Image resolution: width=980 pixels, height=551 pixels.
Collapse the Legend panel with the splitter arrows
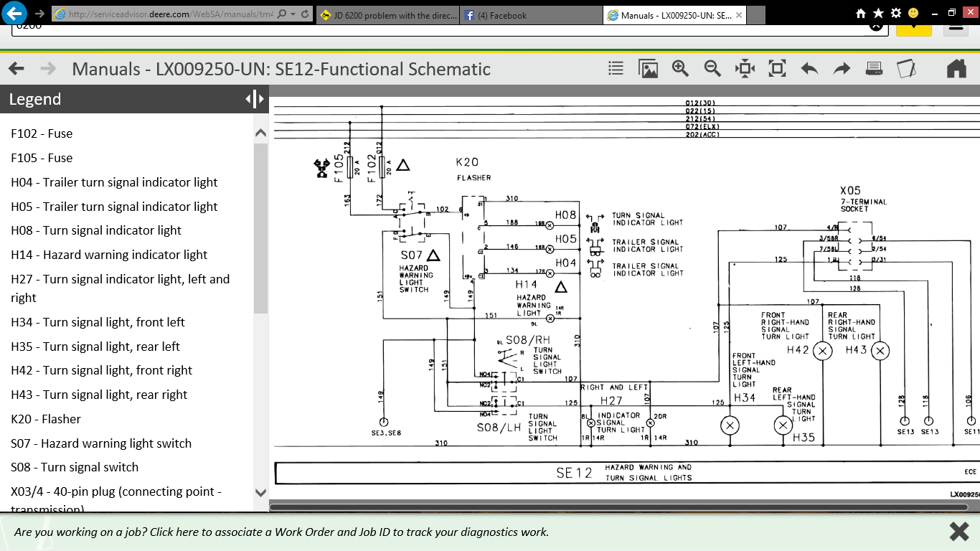[255, 99]
